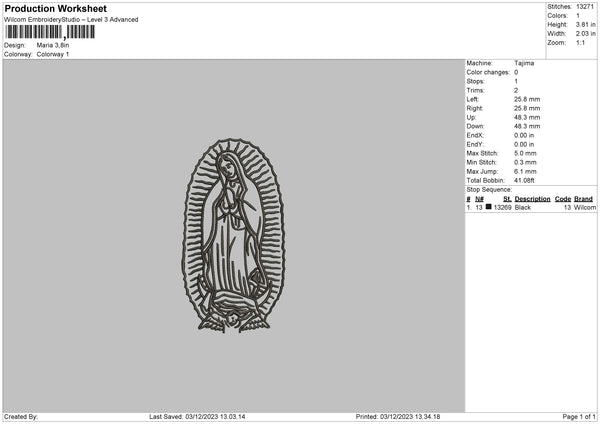Click the 'Colorway 1' value
600x424 pixels.
[53, 54]
